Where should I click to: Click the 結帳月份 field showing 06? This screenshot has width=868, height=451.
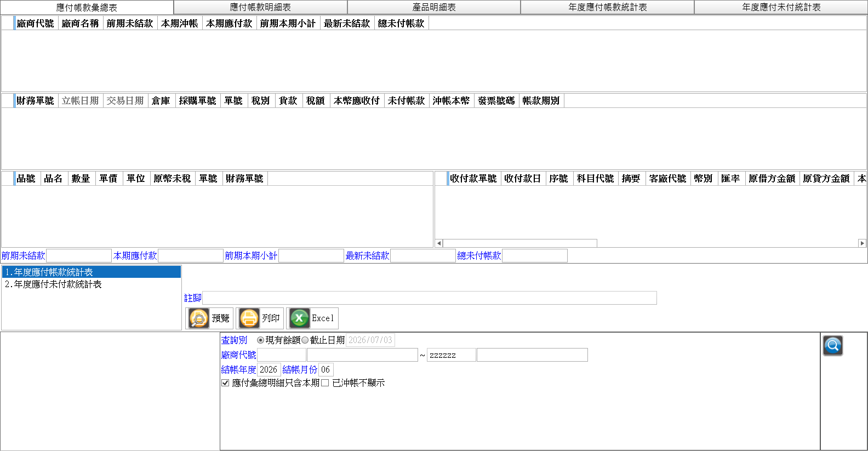(326, 370)
